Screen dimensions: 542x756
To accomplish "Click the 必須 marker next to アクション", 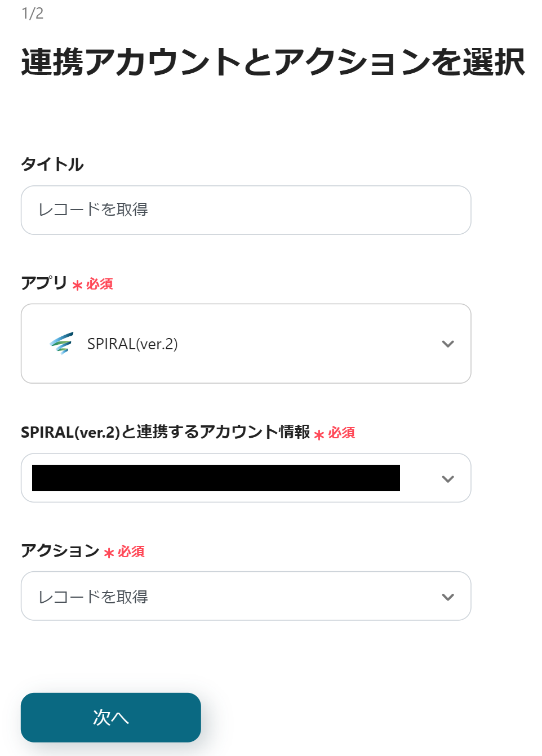I will pos(131,552).
